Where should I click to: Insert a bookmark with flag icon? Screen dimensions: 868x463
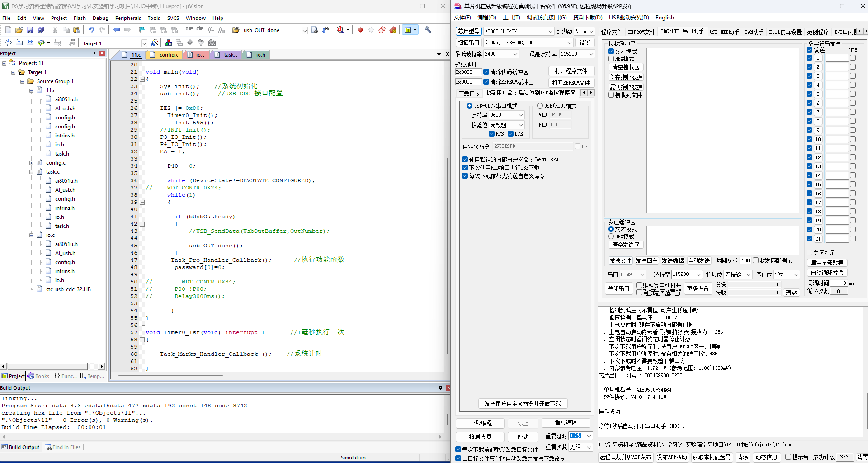point(142,30)
